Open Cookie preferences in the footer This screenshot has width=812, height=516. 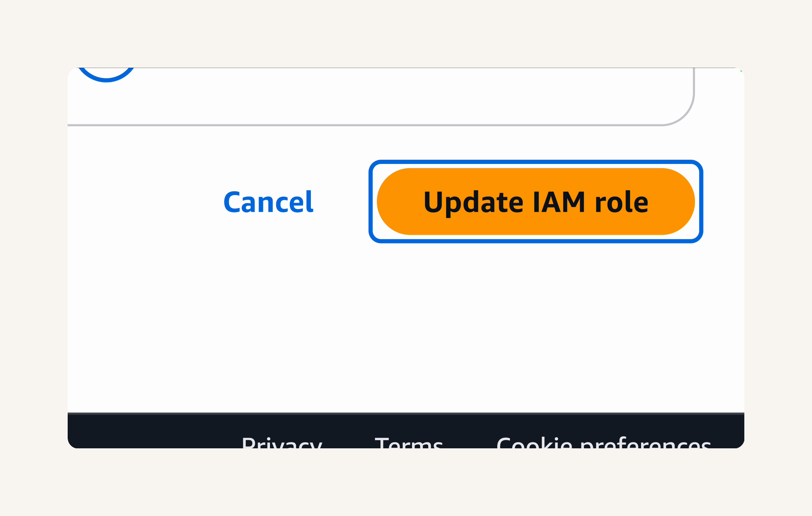603,443
